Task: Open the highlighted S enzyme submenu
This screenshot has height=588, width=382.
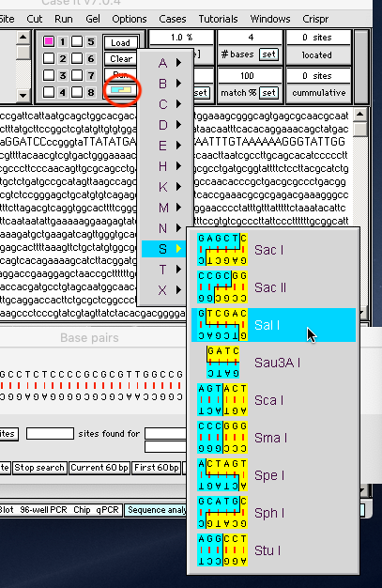Action: [x=165, y=249]
